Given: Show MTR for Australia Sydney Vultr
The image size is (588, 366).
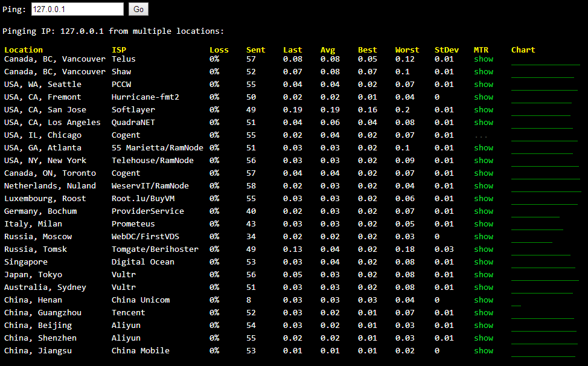Looking at the screenshot, I should 484,287.
